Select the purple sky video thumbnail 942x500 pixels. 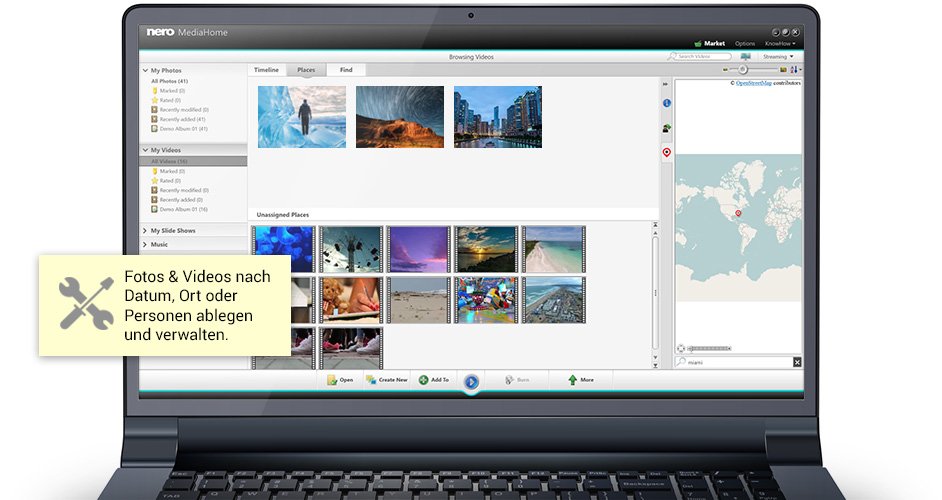coord(418,249)
